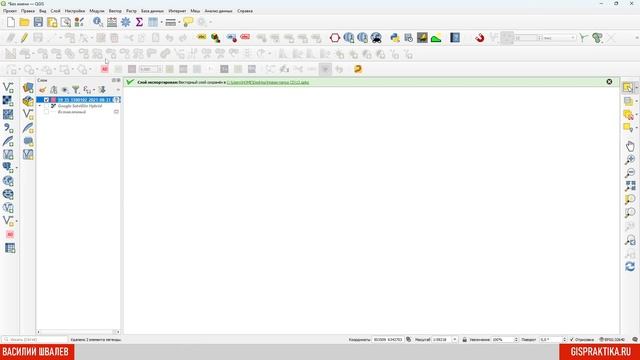Enable snapping with the red magnet icon
Image resolution: width=640 pixels, height=360 pixels.
[x=480, y=38]
